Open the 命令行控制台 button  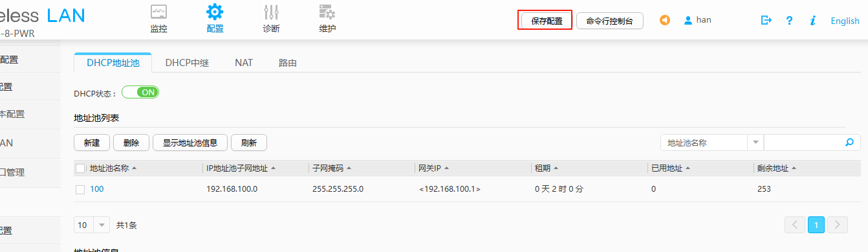pyautogui.click(x=610, y=21)
